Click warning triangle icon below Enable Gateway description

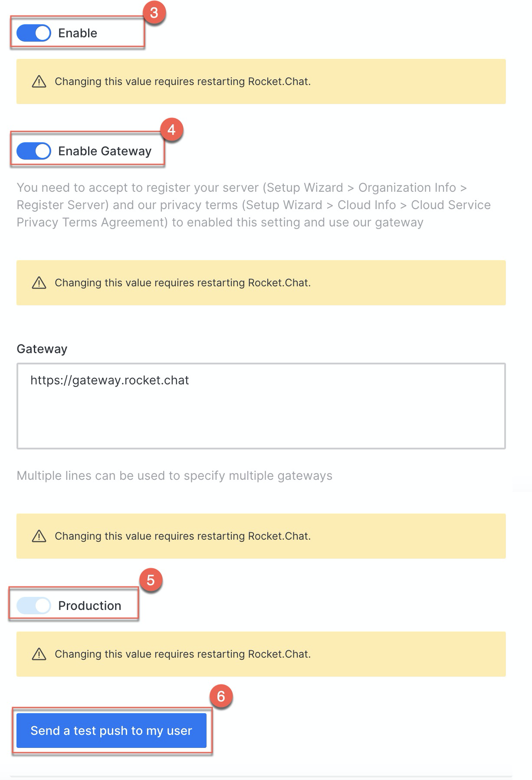point(39,282)
